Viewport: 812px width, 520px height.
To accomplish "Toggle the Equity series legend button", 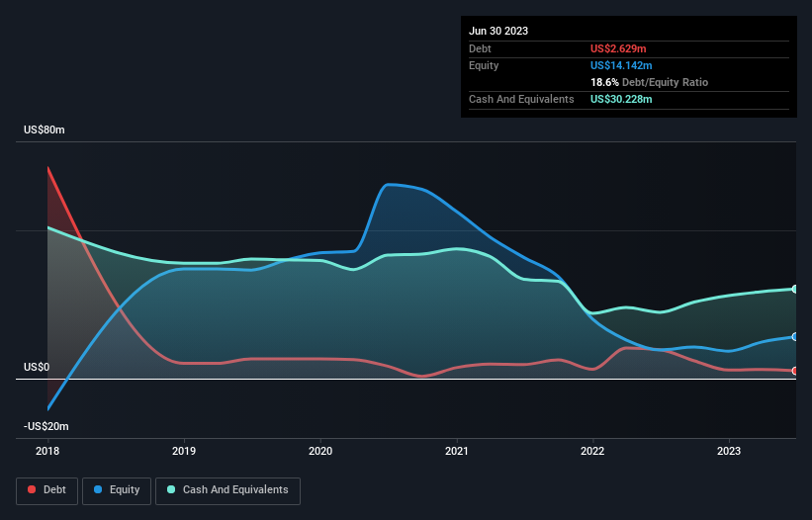I will (x=117, y=490).
